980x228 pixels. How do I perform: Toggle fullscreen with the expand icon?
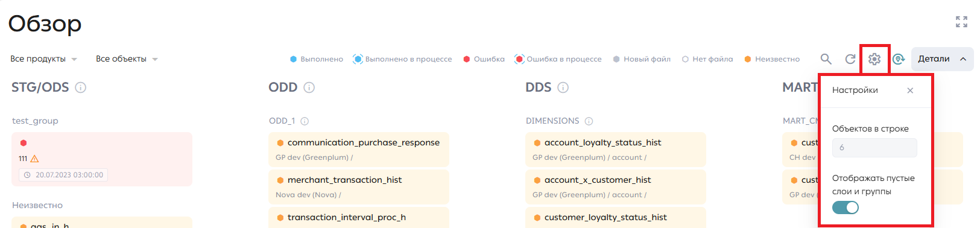click(961, 22)
